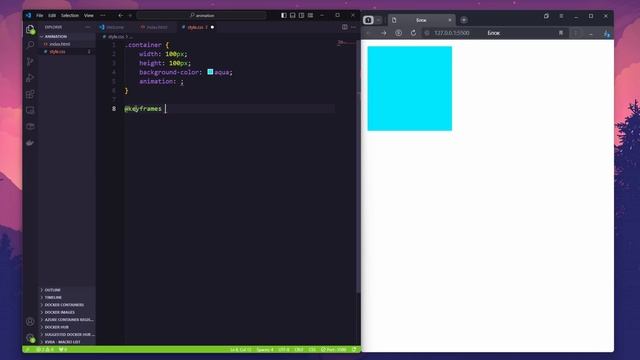640x360 pixels.
Task: Click the remote window status bar icon
Action: point(28,349)
